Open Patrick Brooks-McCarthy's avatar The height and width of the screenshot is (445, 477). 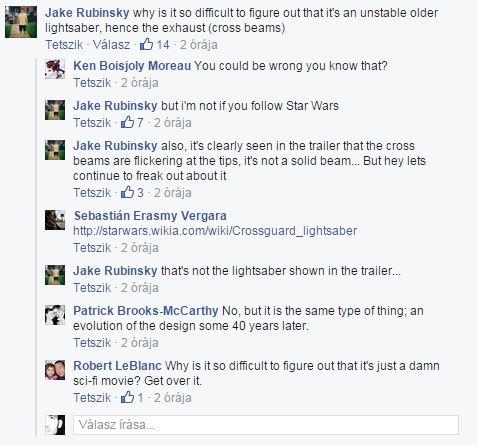(55, 315)
